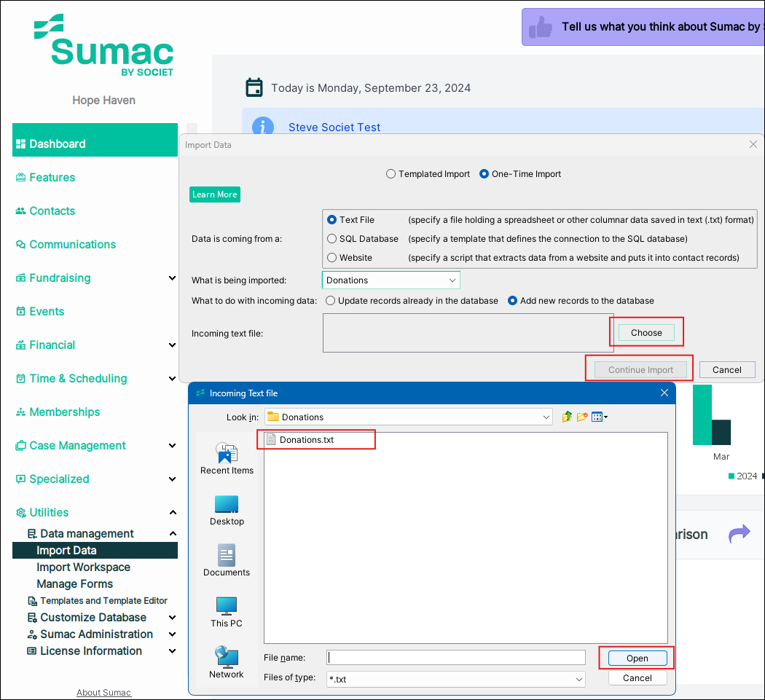Jump to Documents location
This screenshot has height=700, width=765.
pos(227,560)
